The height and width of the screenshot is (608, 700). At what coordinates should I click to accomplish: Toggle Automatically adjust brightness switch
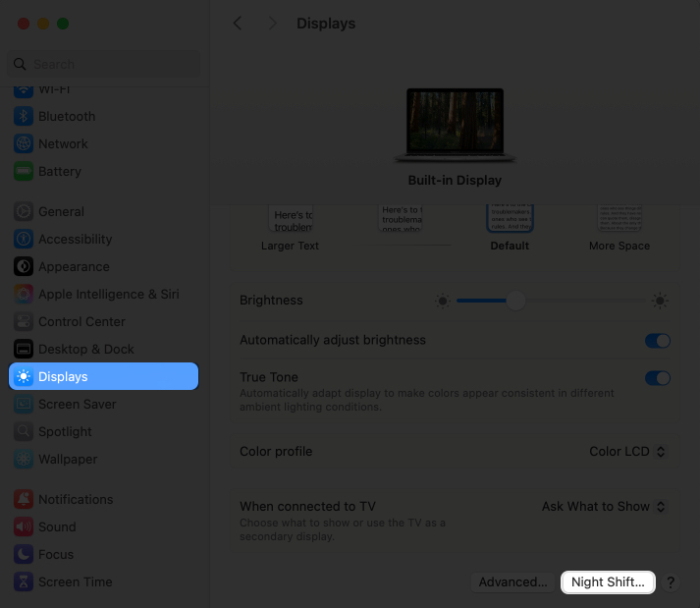click(658, 341)
